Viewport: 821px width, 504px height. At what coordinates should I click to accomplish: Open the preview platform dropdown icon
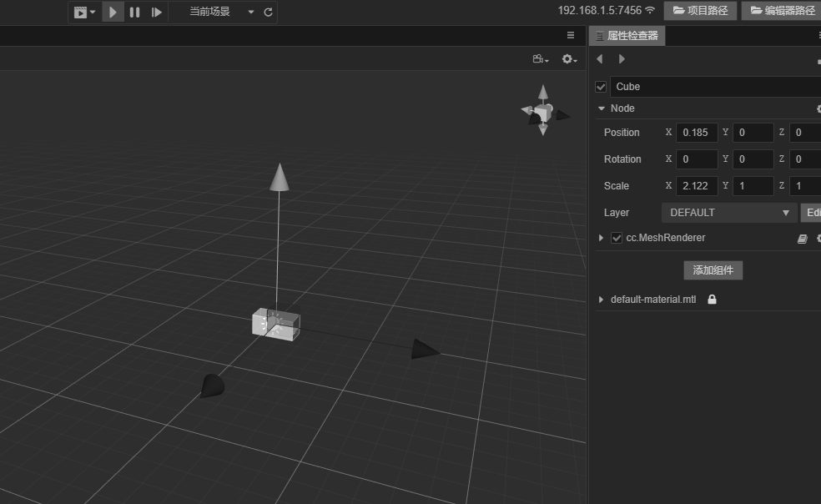84,12
